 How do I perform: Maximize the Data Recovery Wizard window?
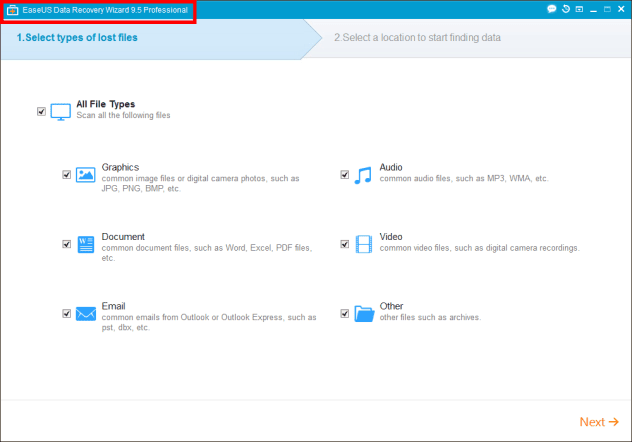(x=607, y=9)
